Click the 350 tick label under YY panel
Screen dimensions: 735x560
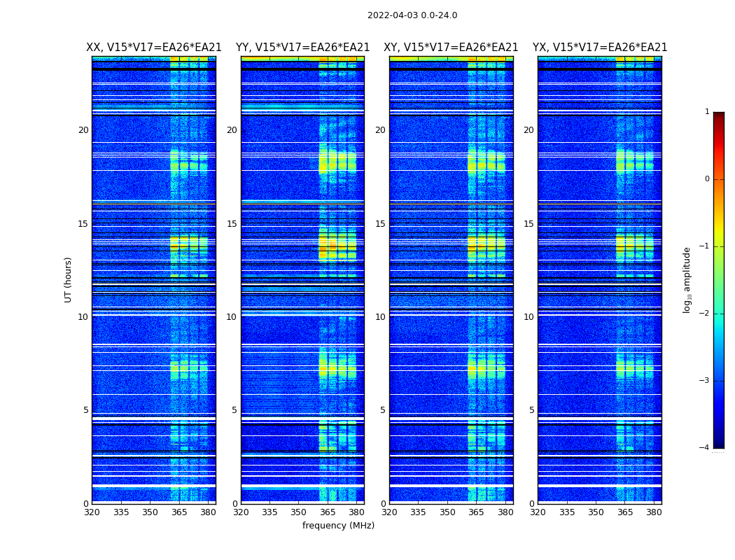click(x=299, y=512)
